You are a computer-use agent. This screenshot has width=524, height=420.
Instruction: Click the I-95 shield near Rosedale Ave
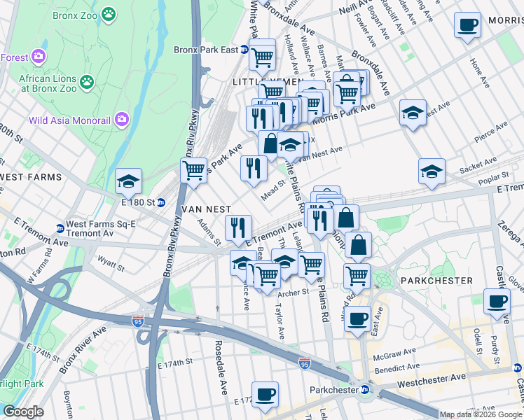point(137,321)
